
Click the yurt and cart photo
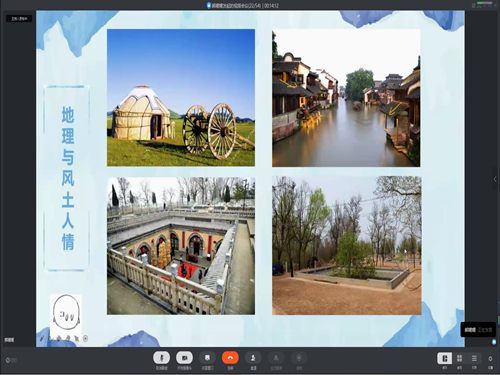click(x=181, y=98)
